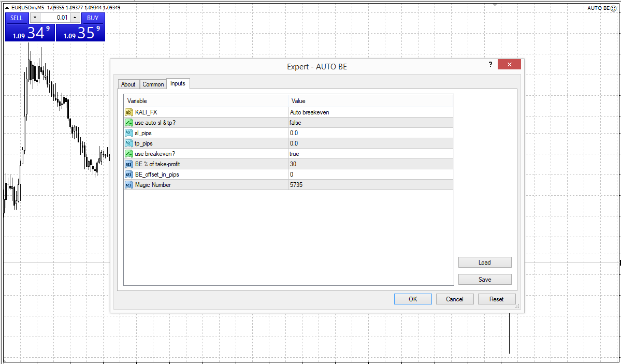Click the 123 icon beside Magic Number
The height and width of the screenshot is (364, 621).
coord(128,185)
